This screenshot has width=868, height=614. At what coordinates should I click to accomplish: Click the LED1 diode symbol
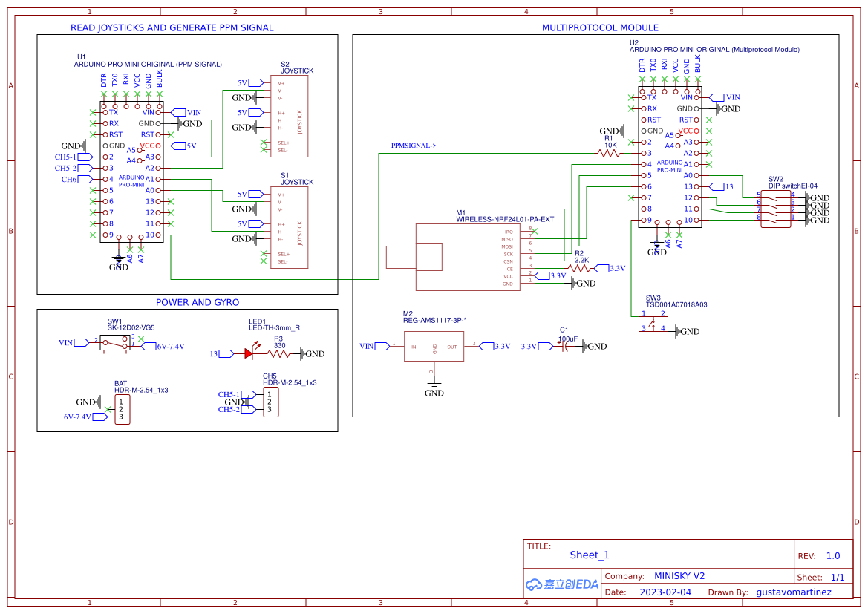(x=249, y=354)
